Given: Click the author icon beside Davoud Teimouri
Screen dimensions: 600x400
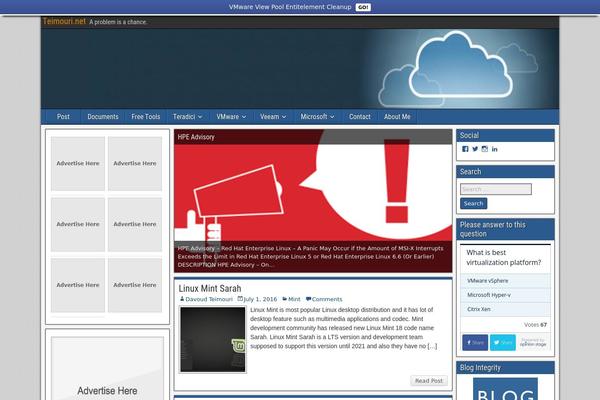Looking at the screenshot, I should pos(182,299).
